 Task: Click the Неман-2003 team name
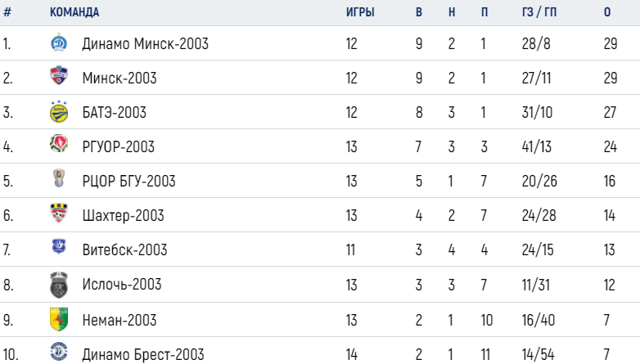(x=119, y=321)
